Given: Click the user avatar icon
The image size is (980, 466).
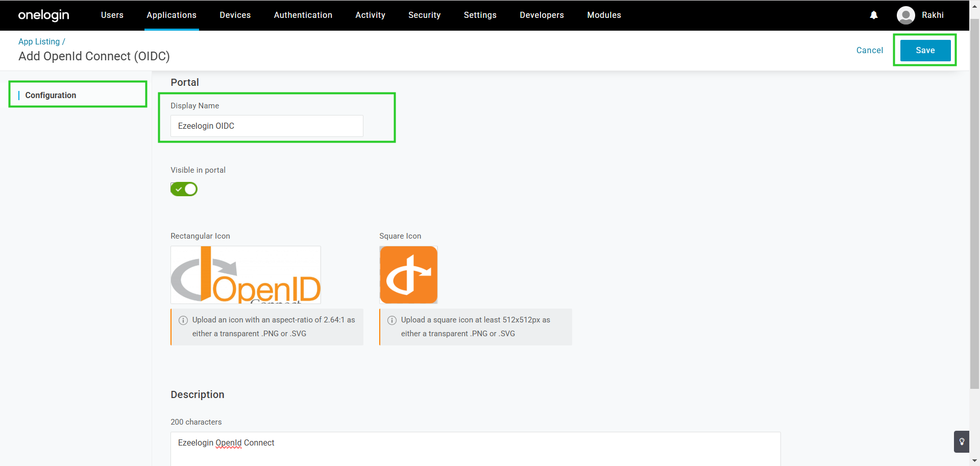Looking at the screenshot, I should pos(905,15).
